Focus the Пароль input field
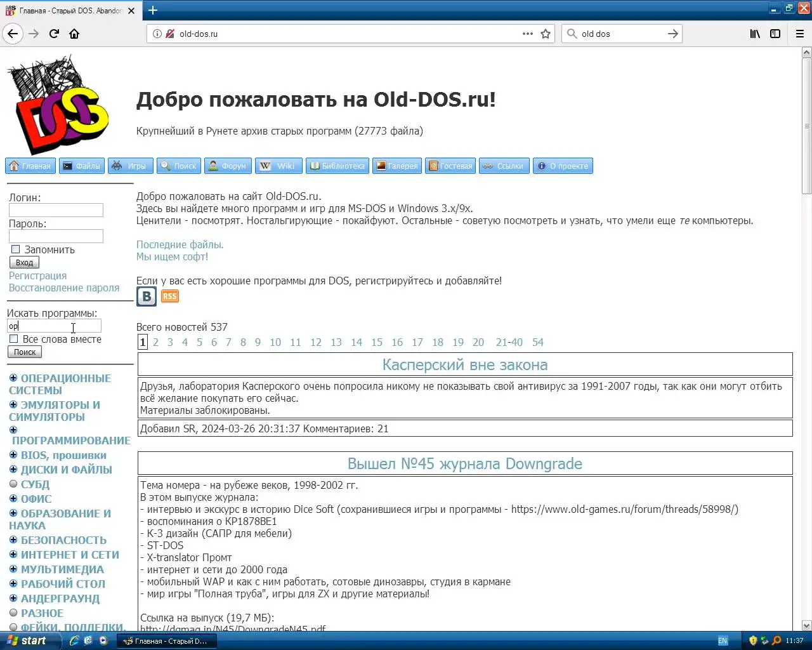The image size is (812, 650). [56, 236]
